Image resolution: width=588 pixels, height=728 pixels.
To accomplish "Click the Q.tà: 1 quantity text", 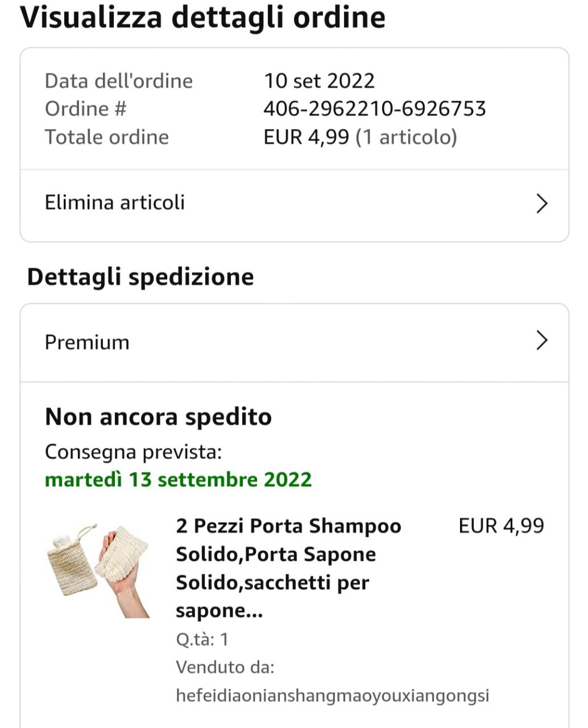I will (x=202, y=639).
